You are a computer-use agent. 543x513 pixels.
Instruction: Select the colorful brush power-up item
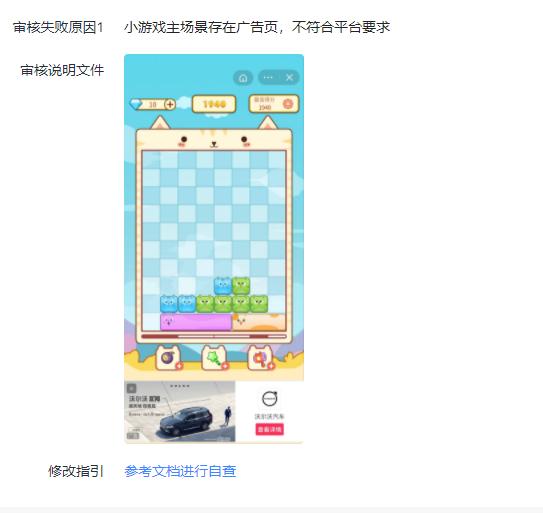[x=260, y=358]
